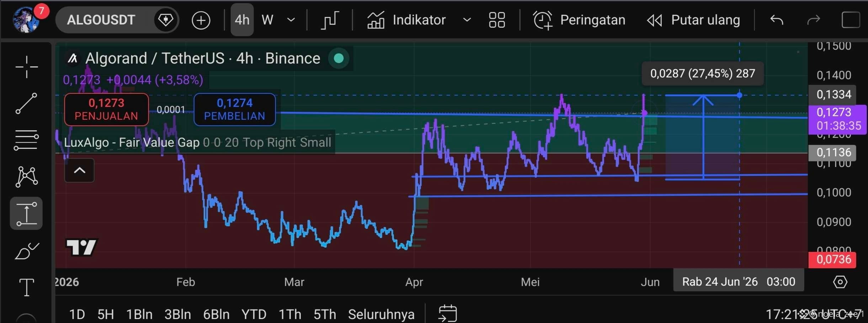Screen dimensions: 868x323
Task: Select the 6Bln date range
Action: (216, 314)
